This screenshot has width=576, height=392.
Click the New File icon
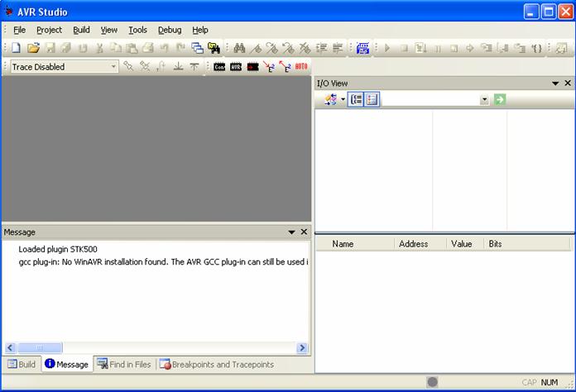16,48
